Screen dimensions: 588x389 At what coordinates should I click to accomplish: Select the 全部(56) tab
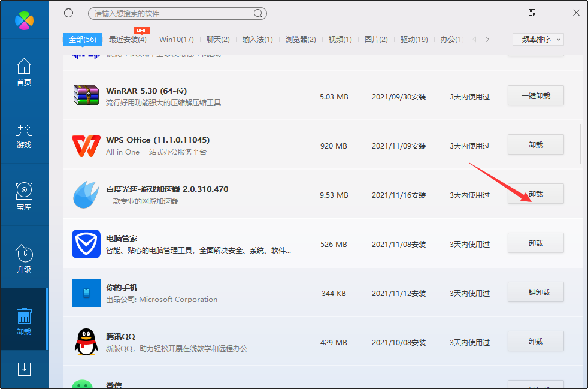point(83,40)
